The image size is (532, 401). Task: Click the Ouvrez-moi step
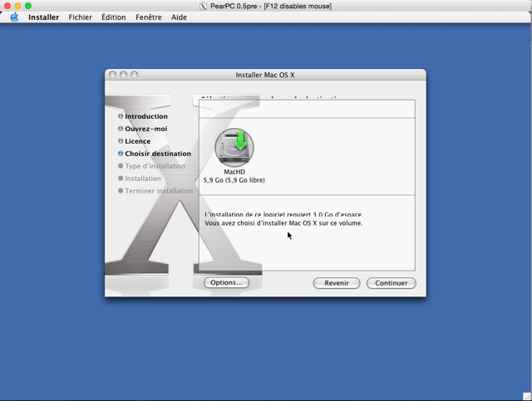[x=146, y=129]
